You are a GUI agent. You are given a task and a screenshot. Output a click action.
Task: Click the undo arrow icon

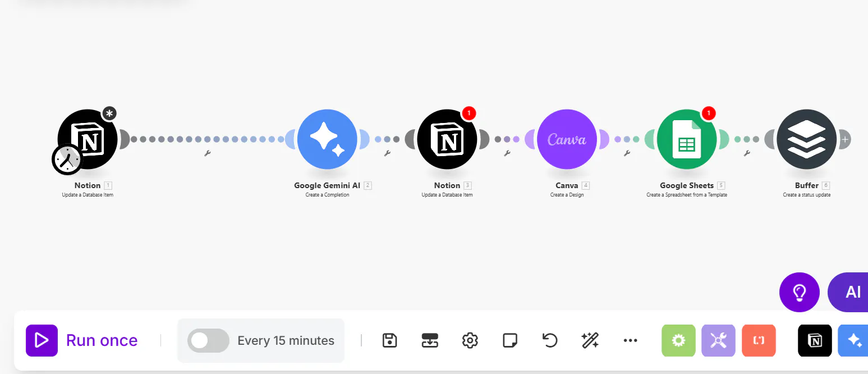[550, 340]
